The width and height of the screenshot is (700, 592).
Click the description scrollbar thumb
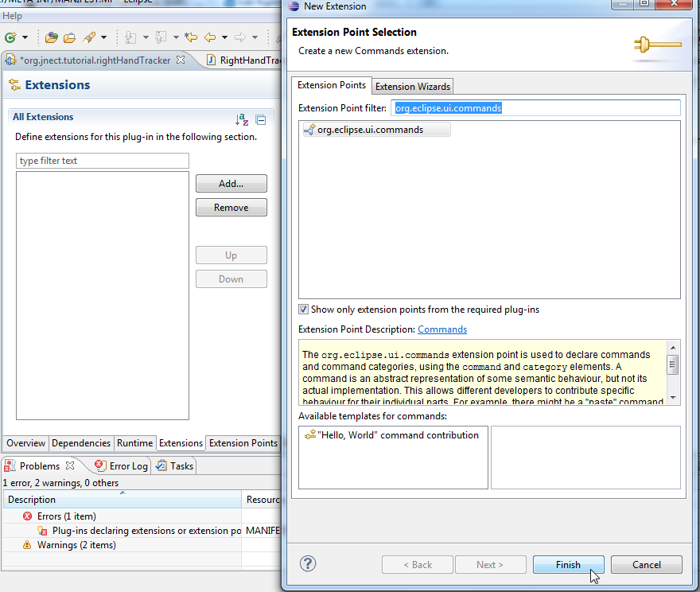tap(673, 364)
